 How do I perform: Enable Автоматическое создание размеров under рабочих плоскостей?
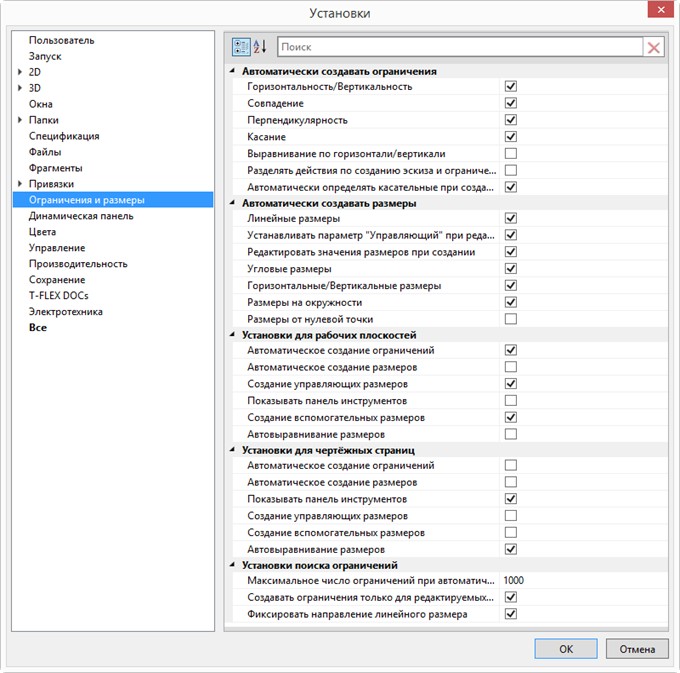click(511, 367)
